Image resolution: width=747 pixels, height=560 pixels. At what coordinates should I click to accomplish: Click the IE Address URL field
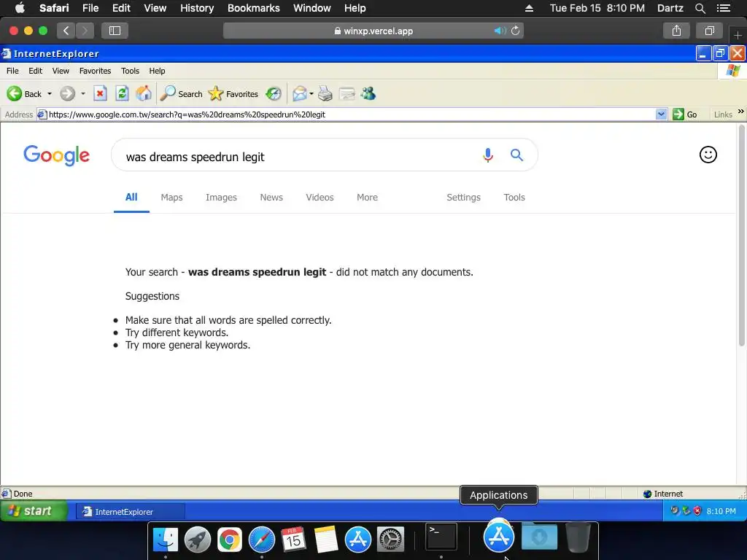pyautogui.click(x=352, y=114)
